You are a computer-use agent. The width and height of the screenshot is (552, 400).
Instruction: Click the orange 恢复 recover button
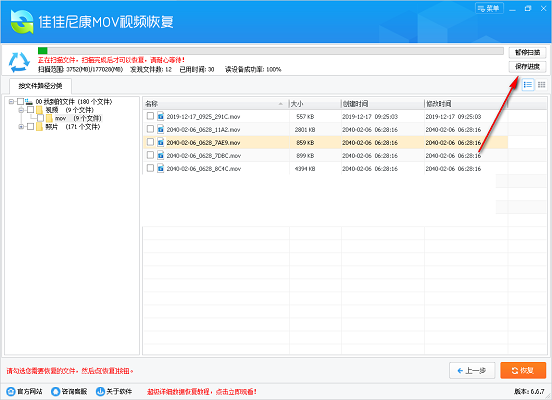(523, 370)
